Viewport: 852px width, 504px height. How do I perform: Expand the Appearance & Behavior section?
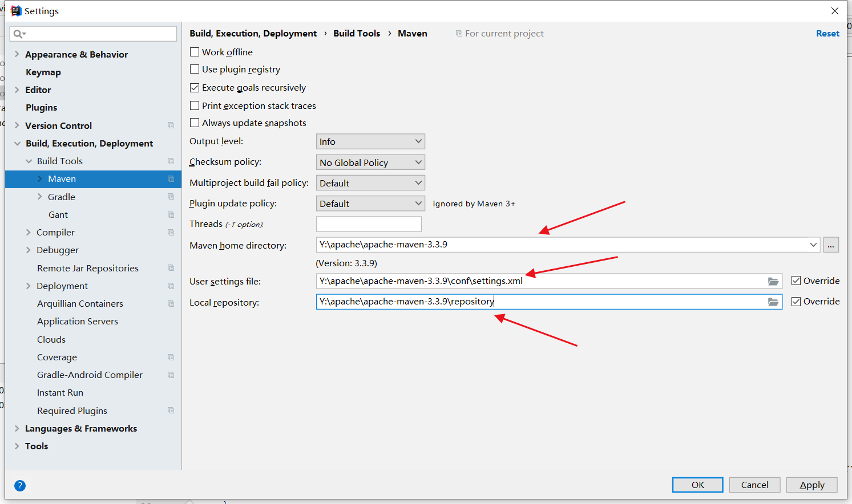(17, 54)
